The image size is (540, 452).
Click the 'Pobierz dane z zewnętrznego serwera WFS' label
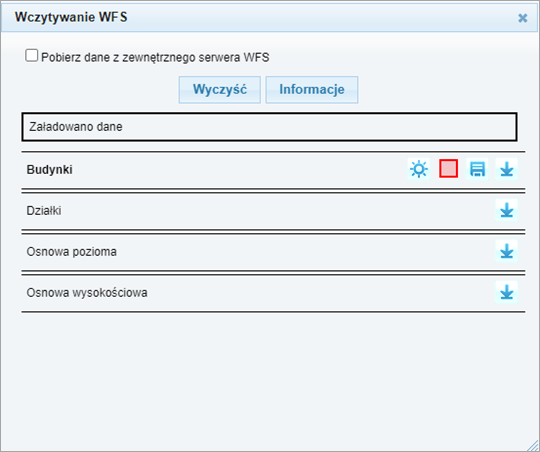click(155, 57)
